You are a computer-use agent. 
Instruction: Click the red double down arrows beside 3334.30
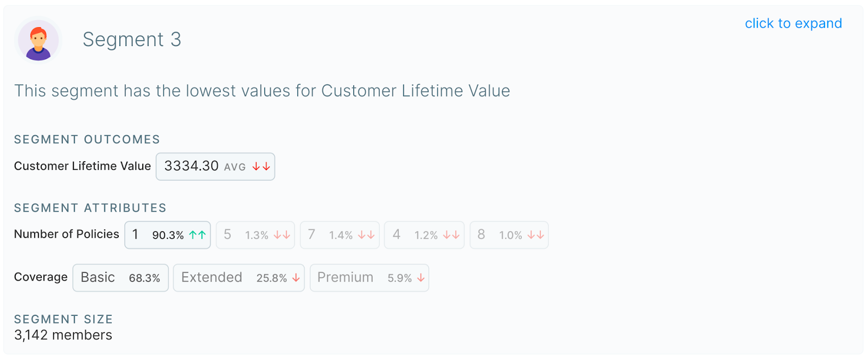(x=260, y=167)
